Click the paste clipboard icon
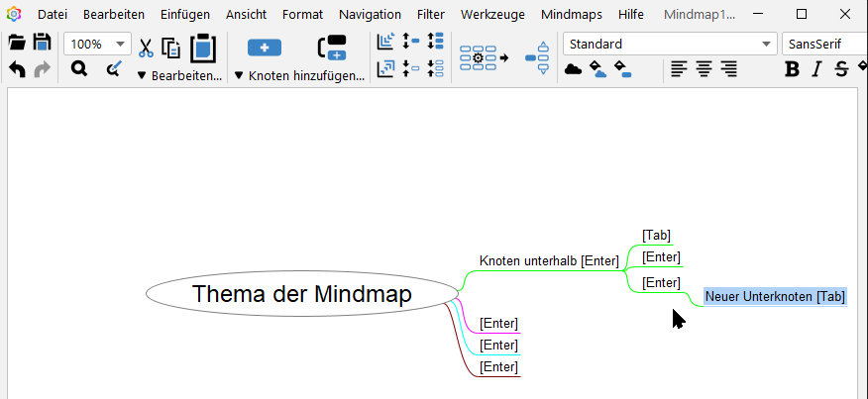Viewport: 868px width, 399px height. click(x=202, y=48)
